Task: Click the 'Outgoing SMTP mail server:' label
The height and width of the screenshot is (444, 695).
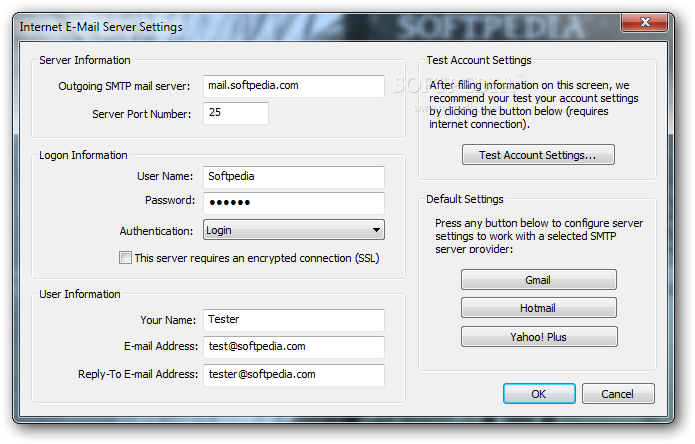Action: pyautogui.click(x=124, y=86)
